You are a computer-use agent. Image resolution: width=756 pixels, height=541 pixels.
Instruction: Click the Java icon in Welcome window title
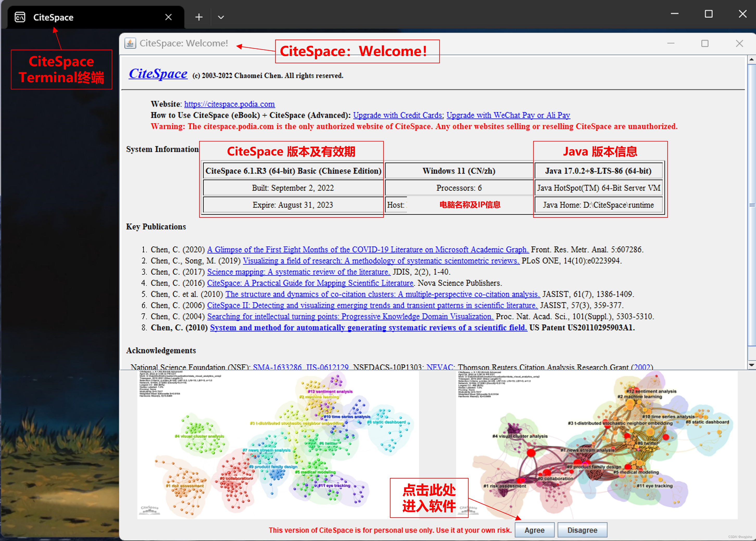coord(130,43)
